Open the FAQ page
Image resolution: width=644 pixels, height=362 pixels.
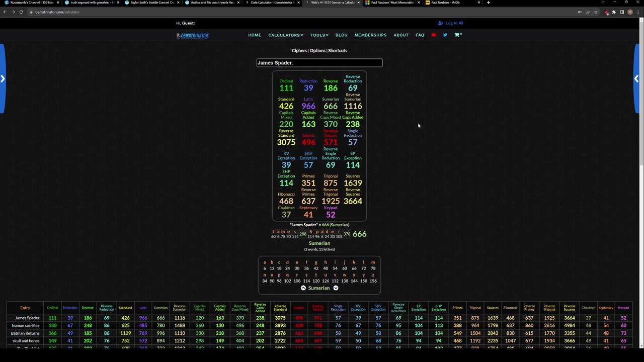[420, 35]
